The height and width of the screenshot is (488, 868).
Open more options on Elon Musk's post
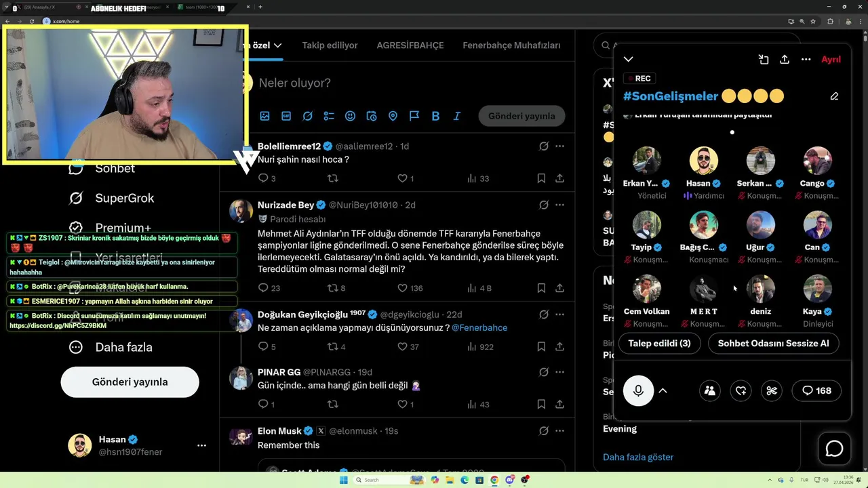coord(559,431)
